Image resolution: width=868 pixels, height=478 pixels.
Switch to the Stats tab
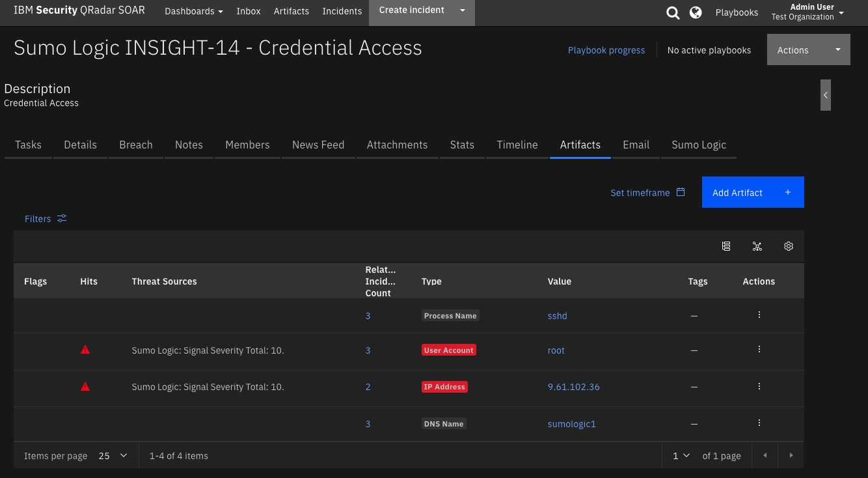coord(462,145)
